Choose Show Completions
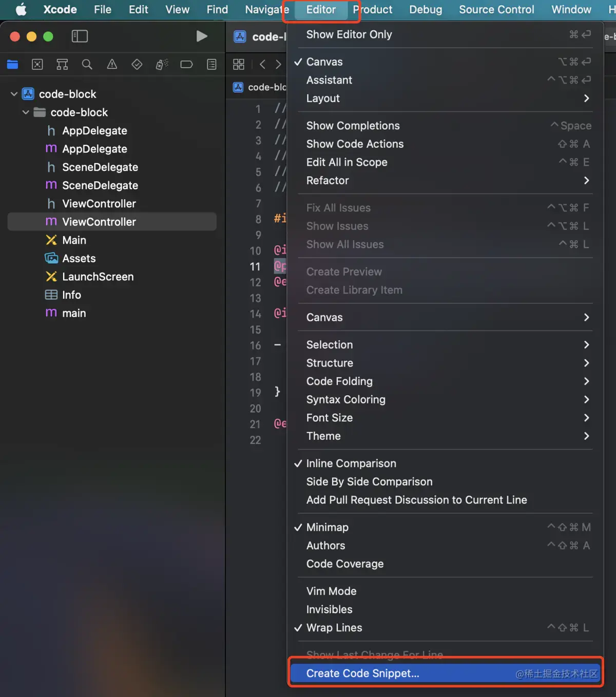 point(445,126)
